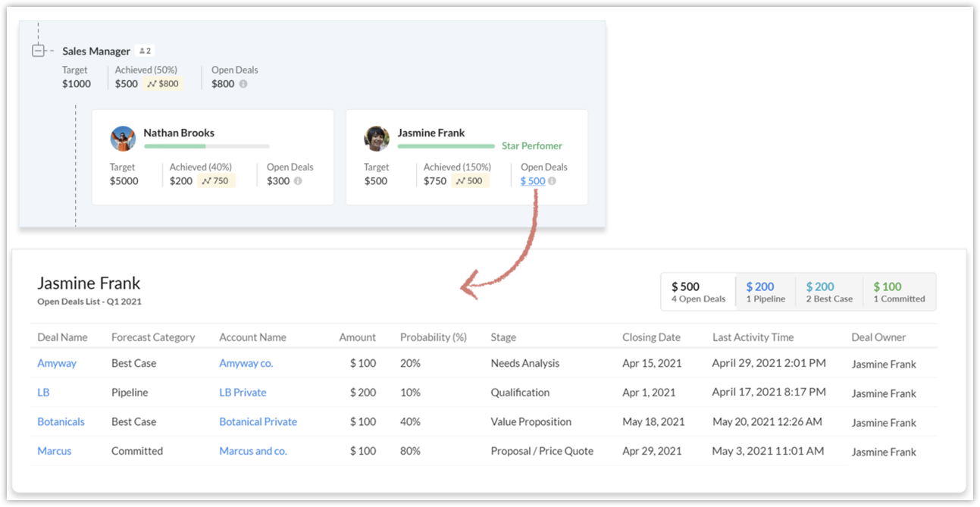Switch to the $200 2 Best Case tab
980x507 pixels.
828,292
